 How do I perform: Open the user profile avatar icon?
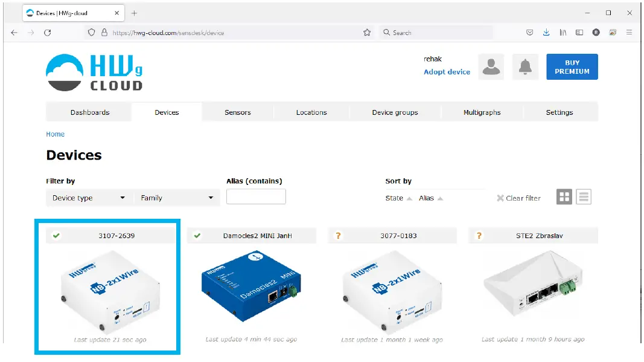[491, 66]
